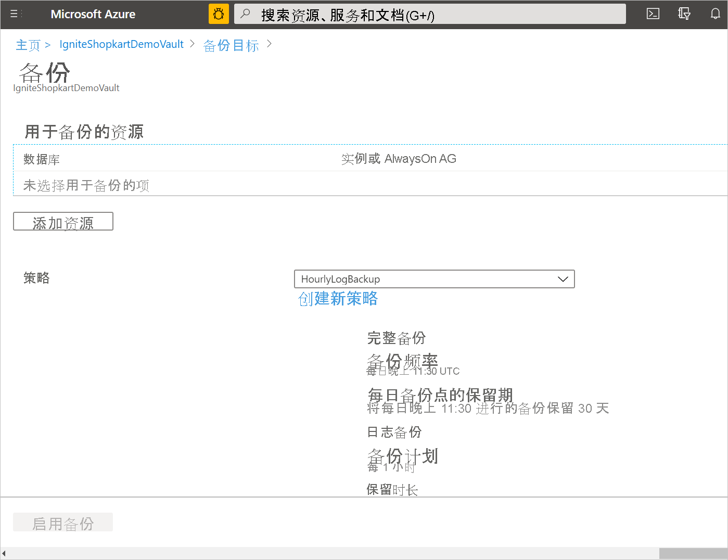Viewport: 728px width, 560px height.
Task: Click the search magnifier icon
Action: (x=245, y=14)
